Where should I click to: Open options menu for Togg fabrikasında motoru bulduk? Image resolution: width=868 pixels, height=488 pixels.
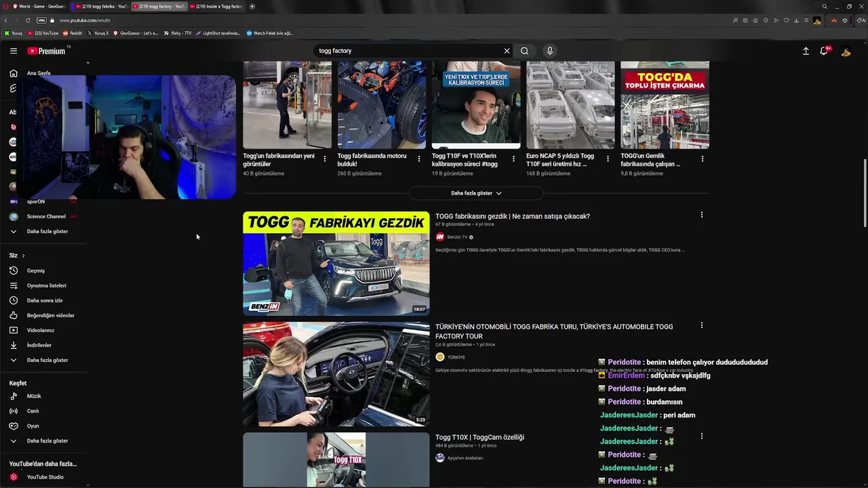[x=419, y=159]
